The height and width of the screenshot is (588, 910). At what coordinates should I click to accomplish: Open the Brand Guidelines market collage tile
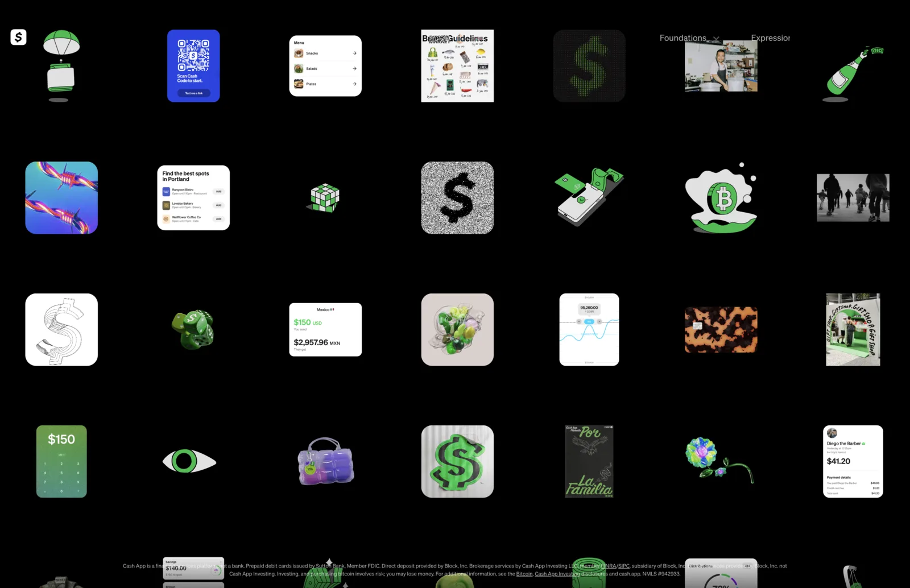[457, 66]
